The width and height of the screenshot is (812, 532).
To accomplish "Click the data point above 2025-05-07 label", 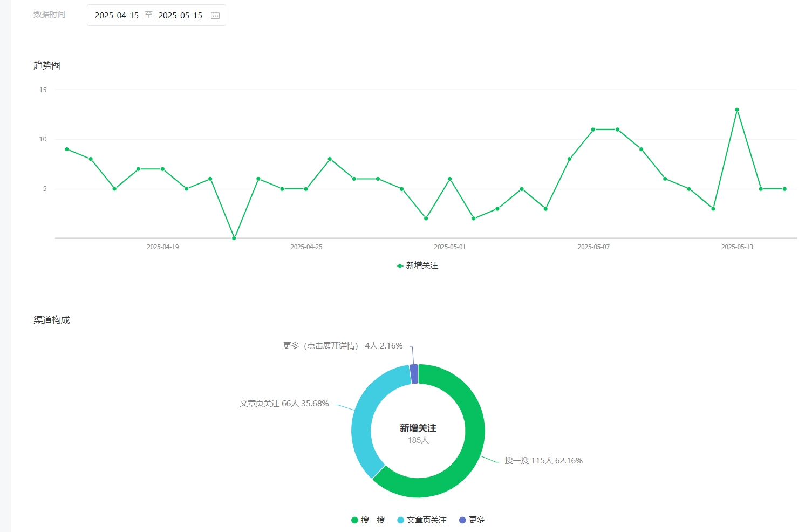I will (x=593, y=129).
